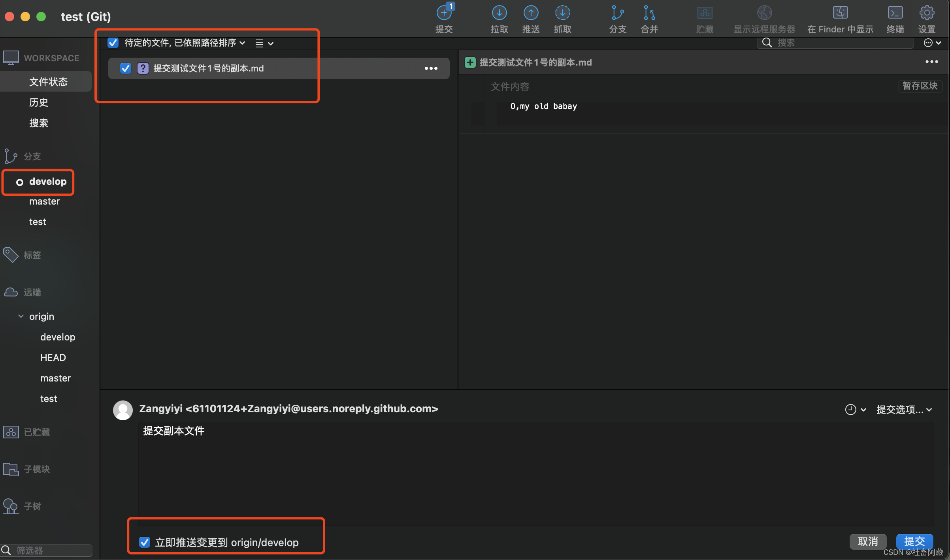Disable immediate push to origin/develop checkbox
This screenshot has height=560, width=950.
tap(145, 542)
